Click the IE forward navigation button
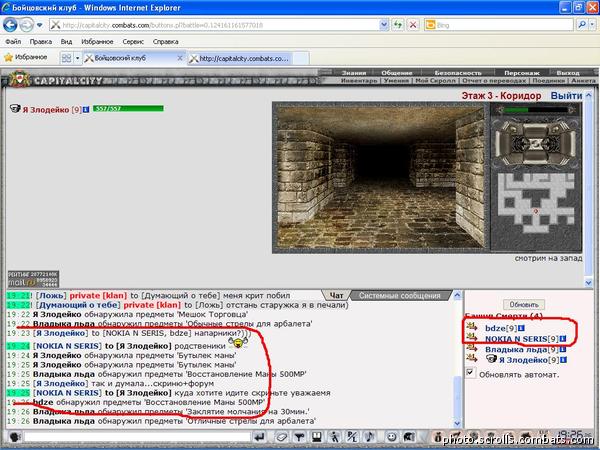This screenshot has width=600, height=450. (26, 25)
